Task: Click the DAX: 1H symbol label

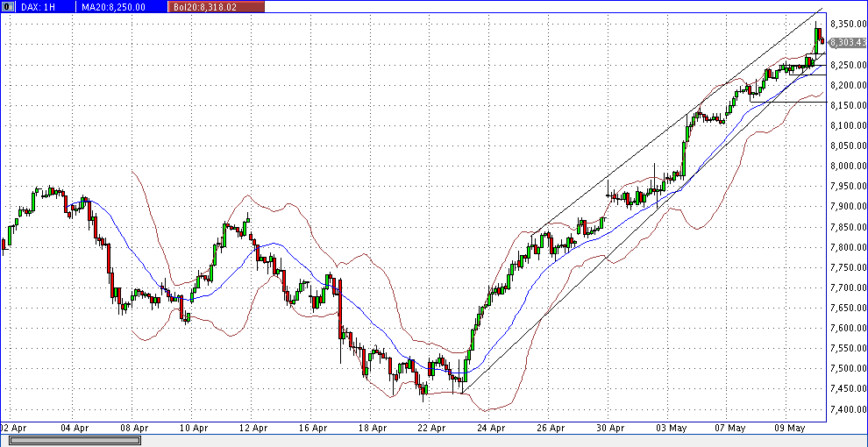Action: click(39, 7)
